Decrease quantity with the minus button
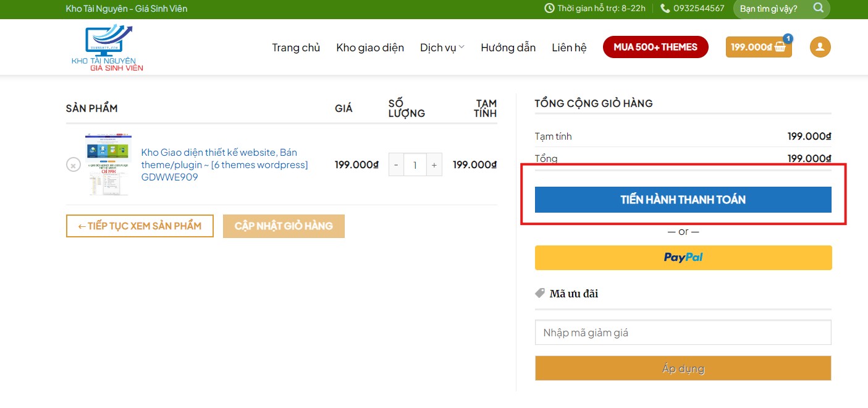 click(x=396, y=165)
